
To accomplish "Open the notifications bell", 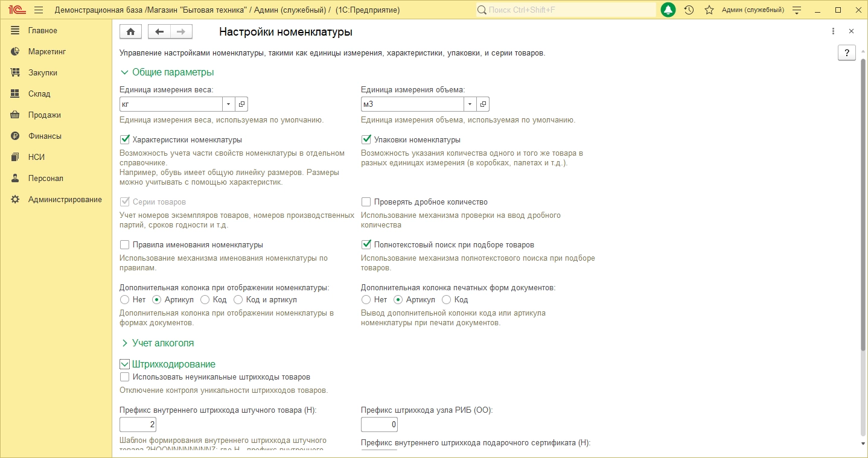I will pos(668,10).
